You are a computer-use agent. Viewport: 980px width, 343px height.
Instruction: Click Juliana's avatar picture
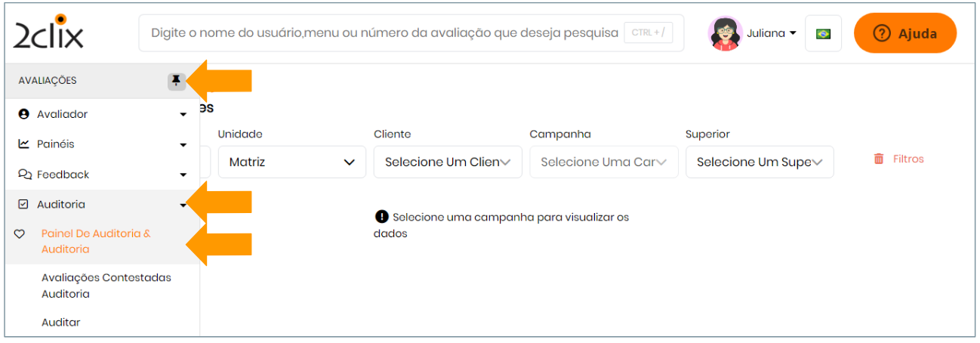pos(725,33)
